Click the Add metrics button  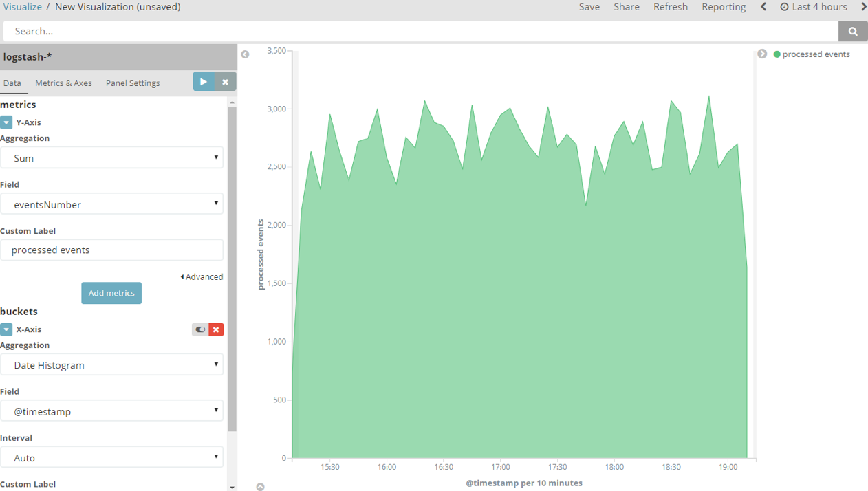pos(111,293)
